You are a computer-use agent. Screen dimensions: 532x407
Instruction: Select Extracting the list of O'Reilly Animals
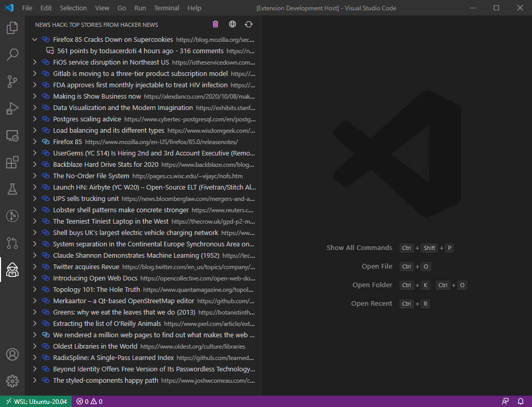(143, 324)
